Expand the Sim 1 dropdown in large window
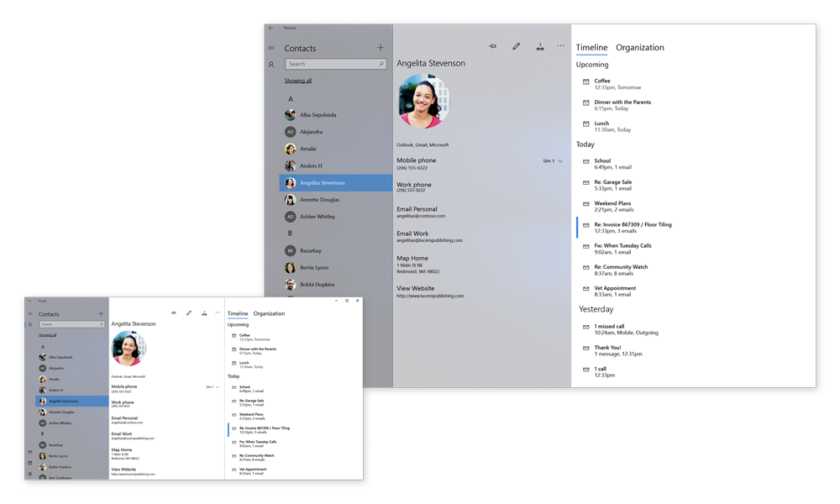 tap(554, 160)
